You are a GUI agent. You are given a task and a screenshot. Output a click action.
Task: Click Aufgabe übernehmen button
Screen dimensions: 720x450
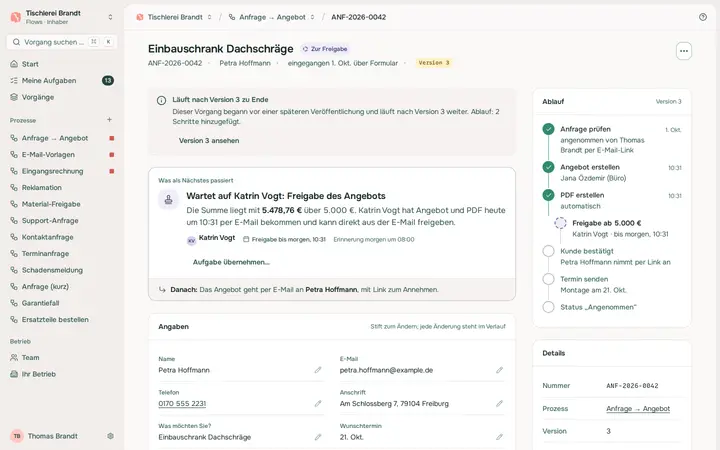(x=231, y=262)
